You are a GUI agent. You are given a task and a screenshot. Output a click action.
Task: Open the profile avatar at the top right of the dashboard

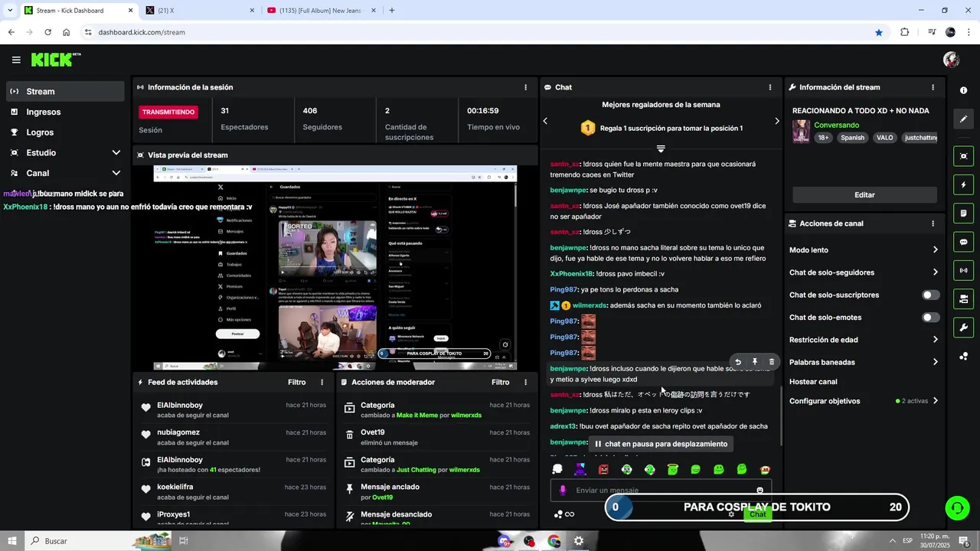coord(951,60)
